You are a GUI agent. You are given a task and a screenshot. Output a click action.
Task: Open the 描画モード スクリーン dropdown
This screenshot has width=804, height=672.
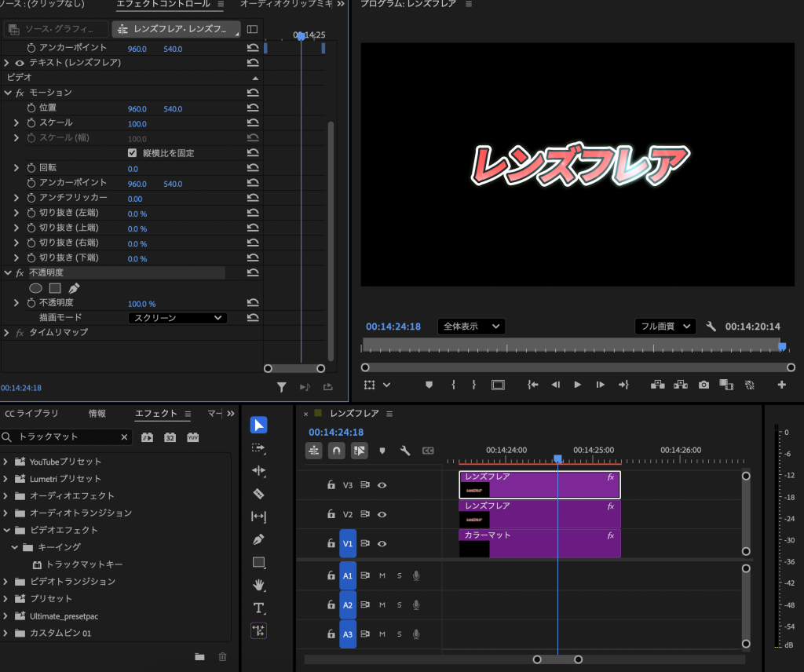point(177,318)
